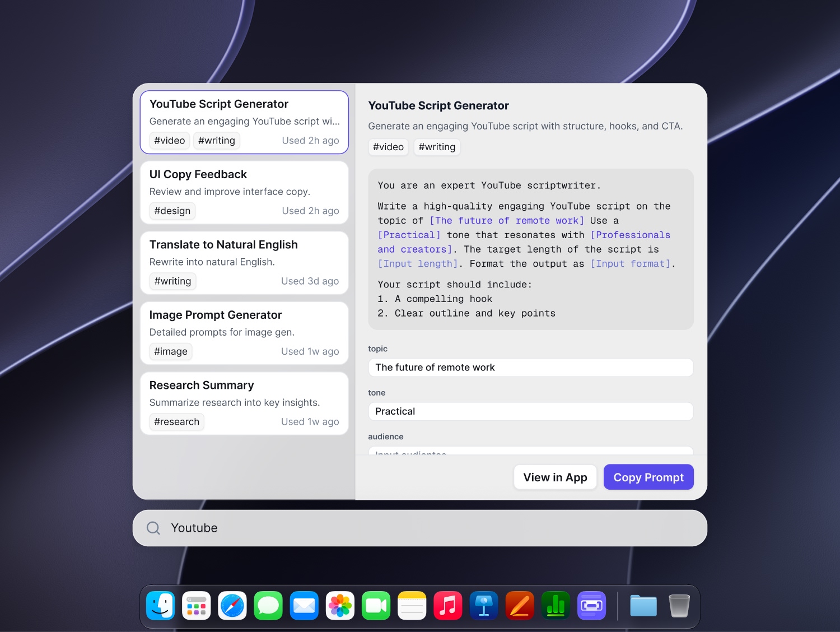Choose the Research Summary prompt card
Screen dimensions: 840x632
tap(244, 403)
